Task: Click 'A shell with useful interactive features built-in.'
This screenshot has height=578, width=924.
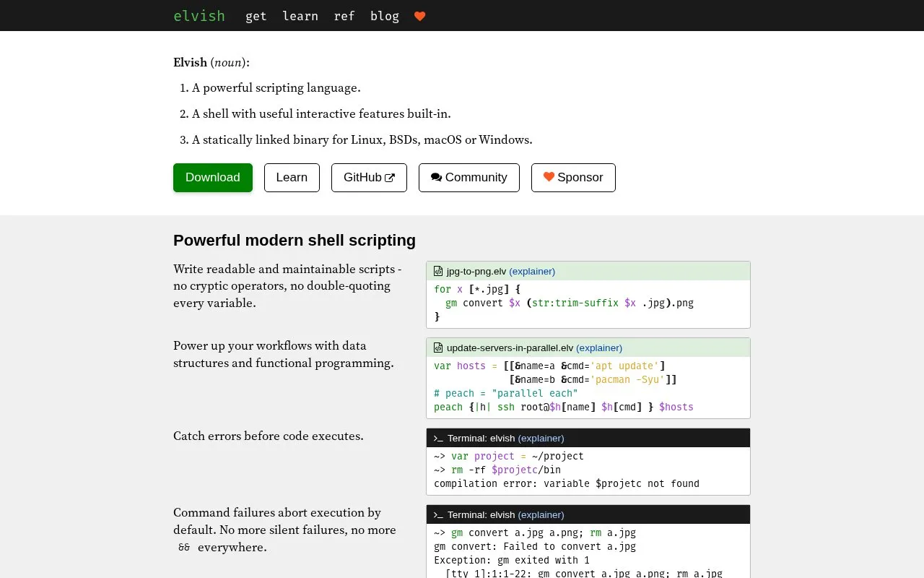Action: 321,114
